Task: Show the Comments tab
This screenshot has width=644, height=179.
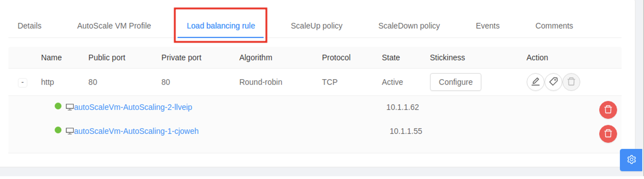Action: click(x=554, y=26)
